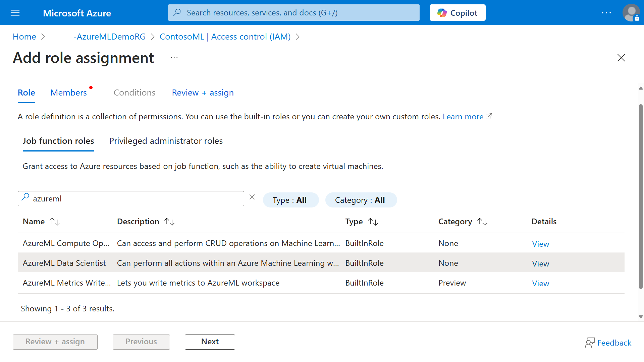Click the Next button
The width and height of the screenshot is (644, 362).
point(210,342)
